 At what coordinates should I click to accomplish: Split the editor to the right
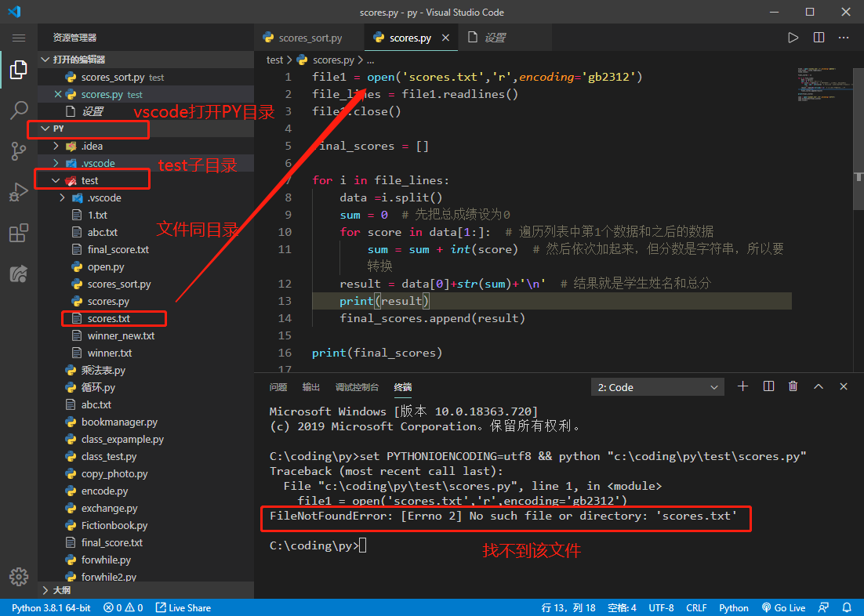point(819,38)
